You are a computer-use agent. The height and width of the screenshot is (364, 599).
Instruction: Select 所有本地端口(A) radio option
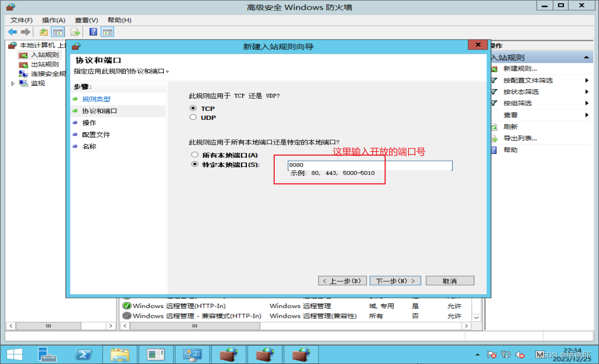(x=195, y=155)
